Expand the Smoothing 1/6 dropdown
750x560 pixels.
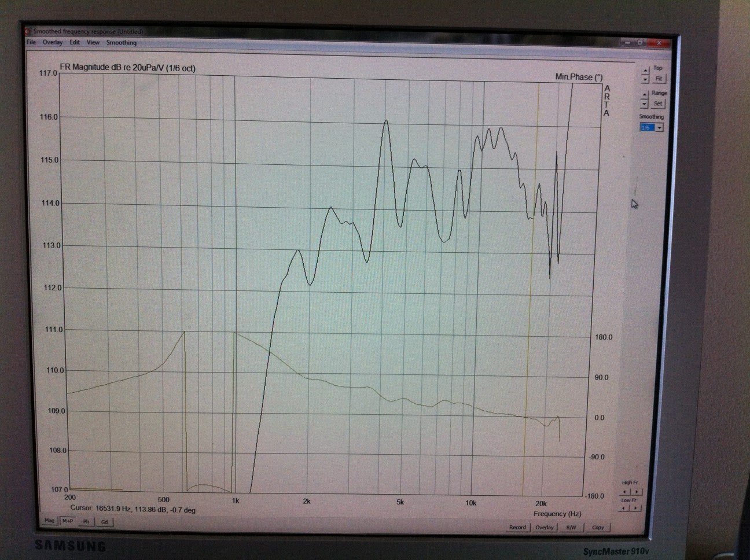click(659, 128)
